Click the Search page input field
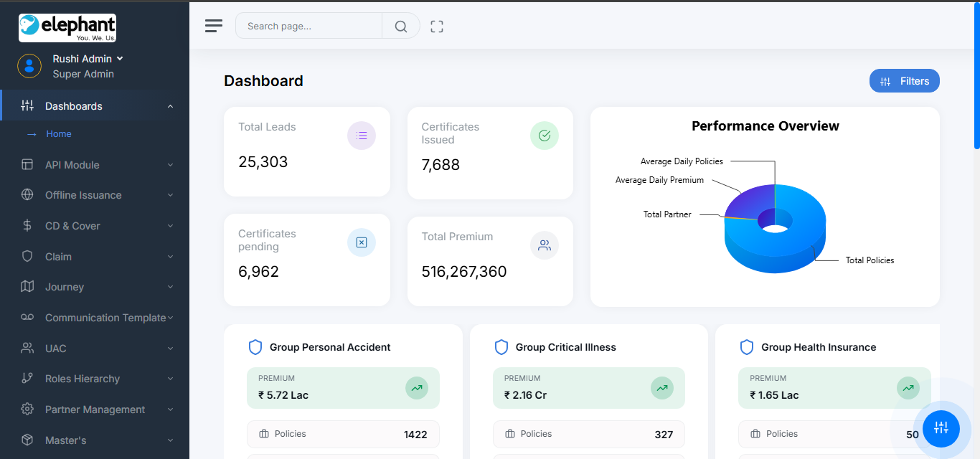Image resolution: width=980 pixels, height=459 pixels. (x=308, y=27)
